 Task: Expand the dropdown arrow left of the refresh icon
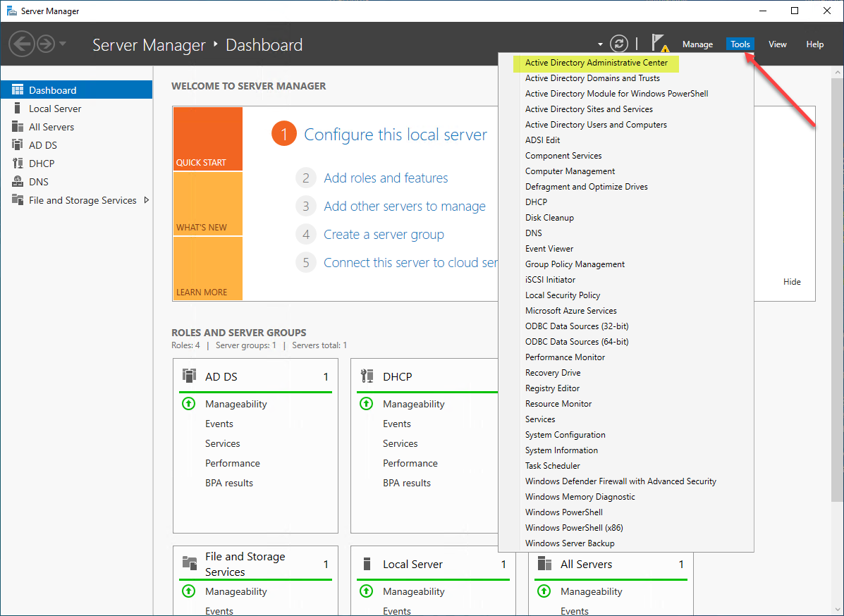tap(600, 44)
